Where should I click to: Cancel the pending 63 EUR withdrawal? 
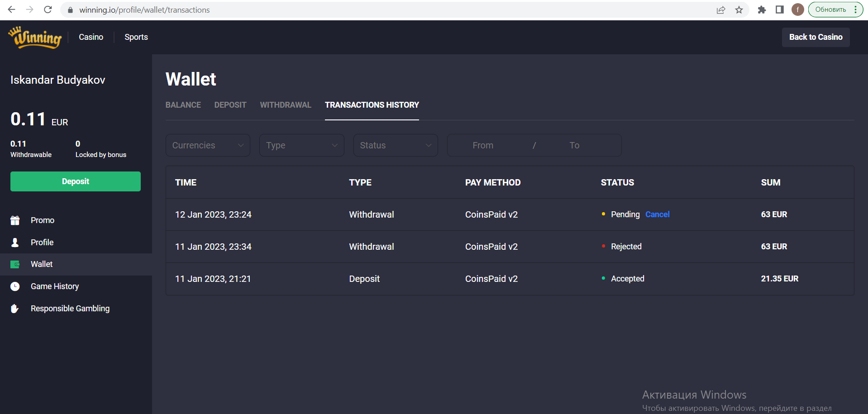[657, 214]
